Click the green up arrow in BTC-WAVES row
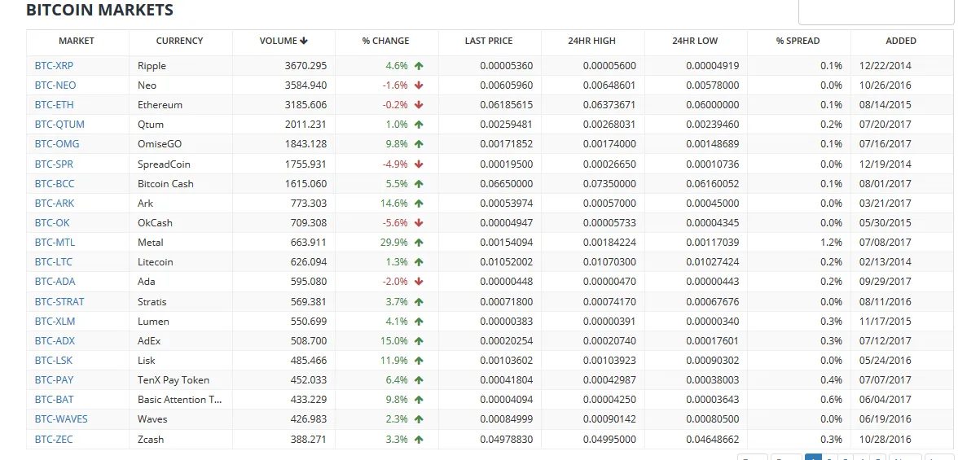 click(x=419, y=419)
